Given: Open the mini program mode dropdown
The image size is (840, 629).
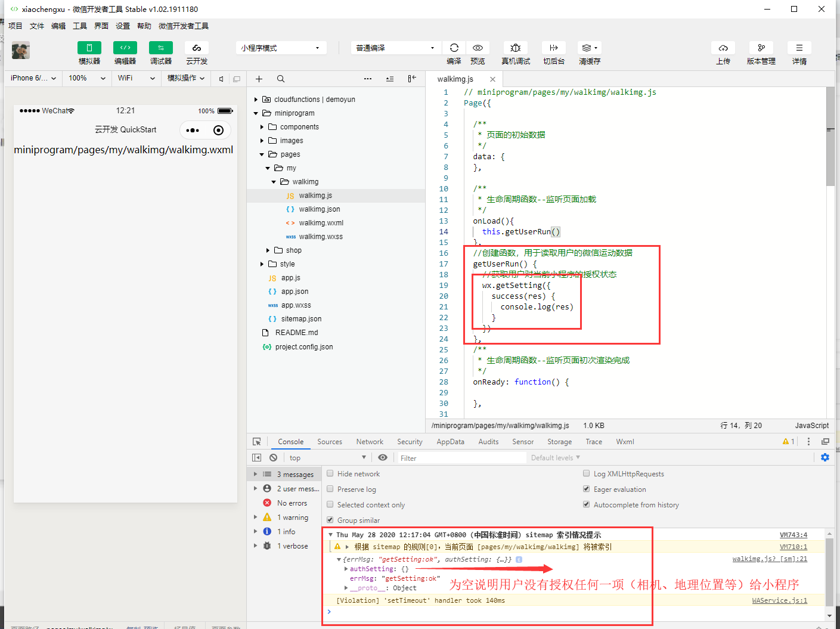Looking at the screenshot, I should point(281,48).
